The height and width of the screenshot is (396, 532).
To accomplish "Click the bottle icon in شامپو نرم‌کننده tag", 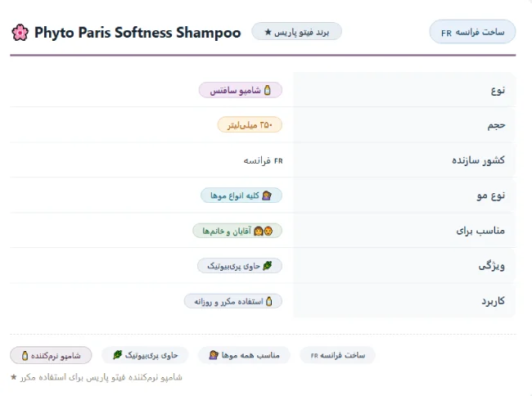I will click(x=25, y=355).
